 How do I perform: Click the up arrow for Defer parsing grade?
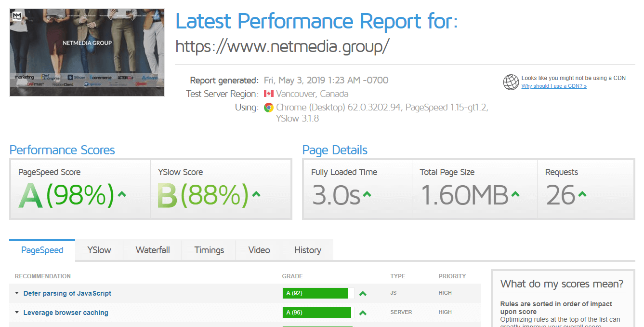coord(363,293)
